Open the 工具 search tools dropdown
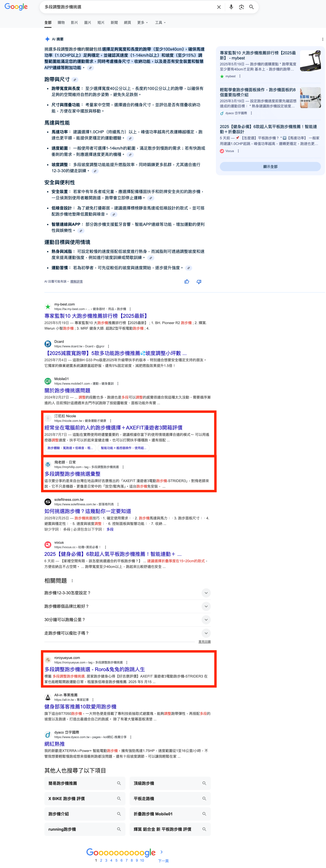Image resolution: width=326 pixels, height=868 pixels. [x=160, y=23]
